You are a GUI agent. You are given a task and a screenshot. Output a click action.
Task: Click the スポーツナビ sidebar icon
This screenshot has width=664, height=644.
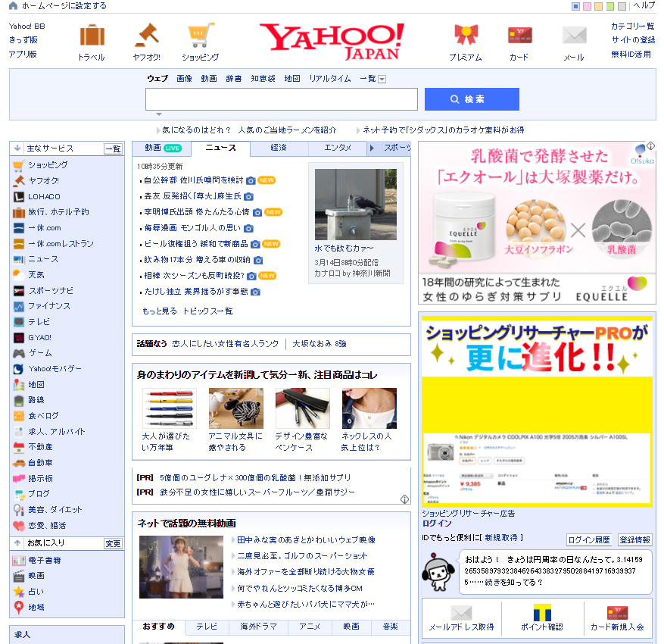point(19,291)
